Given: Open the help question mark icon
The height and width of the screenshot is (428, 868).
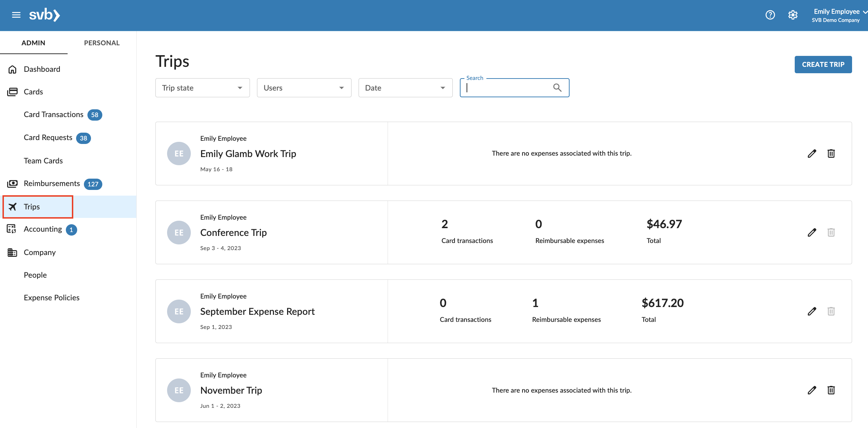Looking at the screenshot, I should point(770,15).
